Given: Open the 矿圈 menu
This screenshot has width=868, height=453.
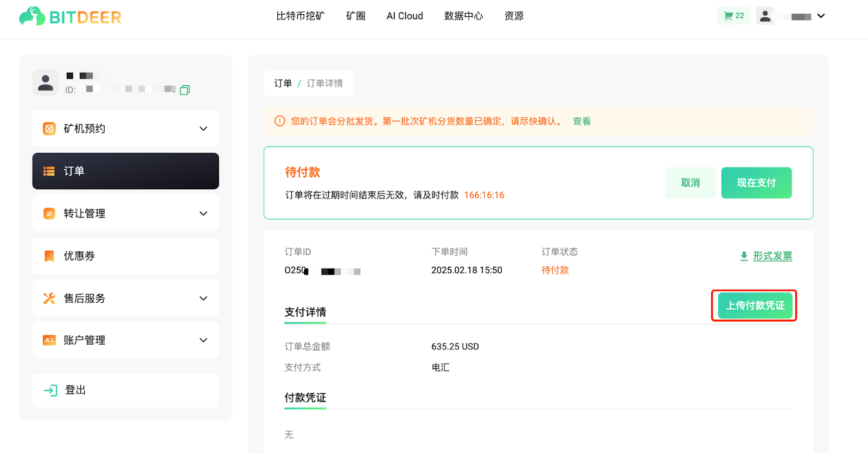Looking at the screenshot, I should [x=356, y=16].
